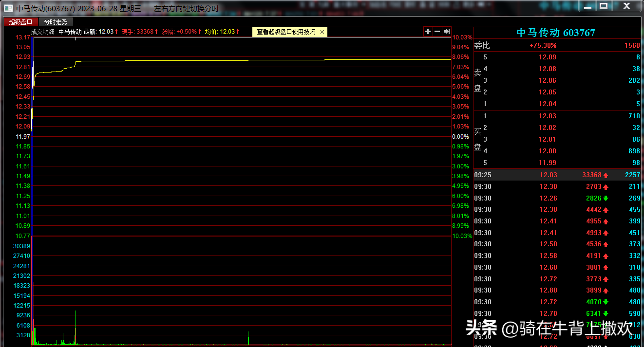
Task: Click the 现手: 33368 value in header
Action: pos(140,32)
